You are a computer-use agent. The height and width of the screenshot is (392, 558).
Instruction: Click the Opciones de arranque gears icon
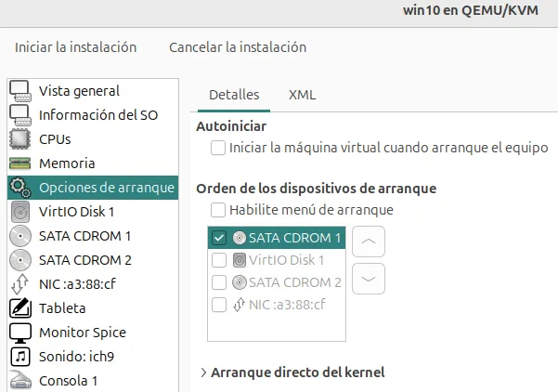[20, 188]
